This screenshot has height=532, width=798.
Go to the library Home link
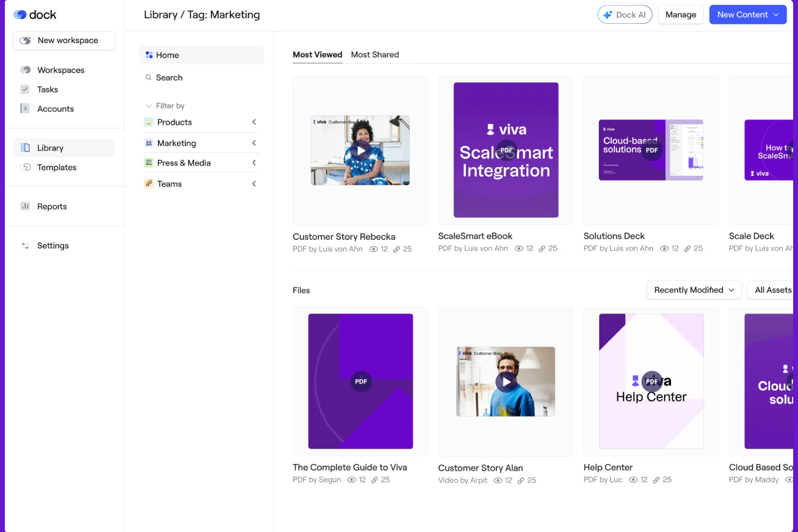pos(201,55)
